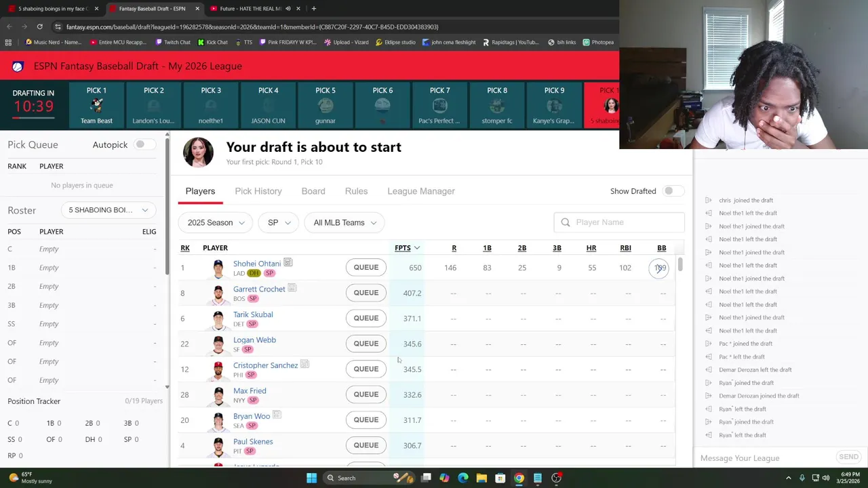Open the Chrome apps grid icon
The width and height of the screenshot is (868, 488).
pos(8,42)
